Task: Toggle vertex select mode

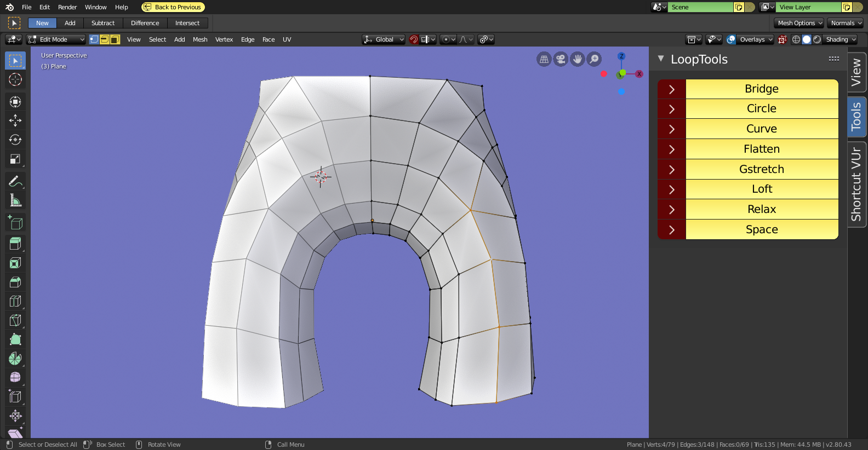Action: (94, 39)
